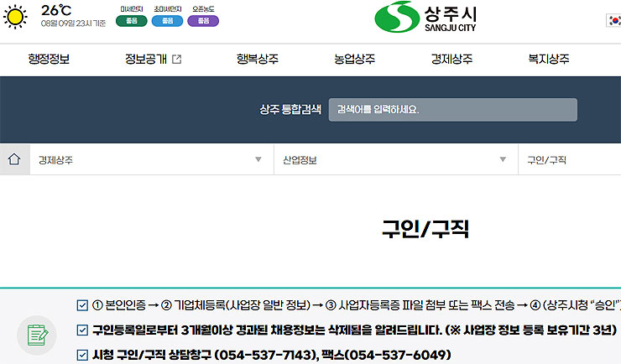Open the 복지상주 menu

click(x=549, y=60)
